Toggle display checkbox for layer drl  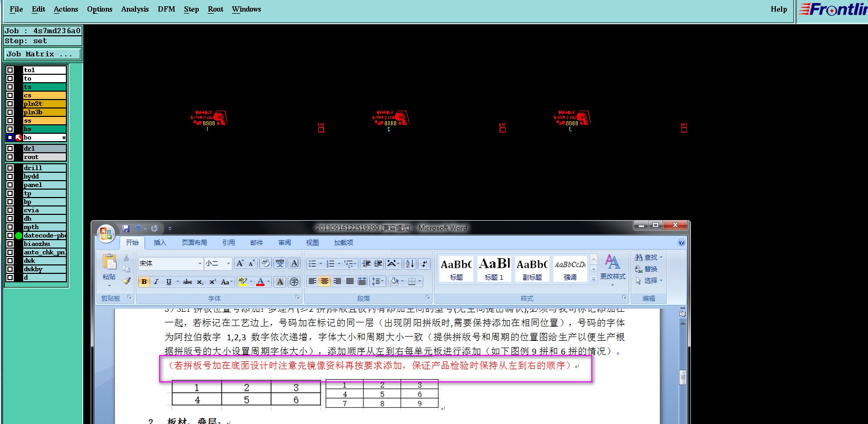pos(10,149)
